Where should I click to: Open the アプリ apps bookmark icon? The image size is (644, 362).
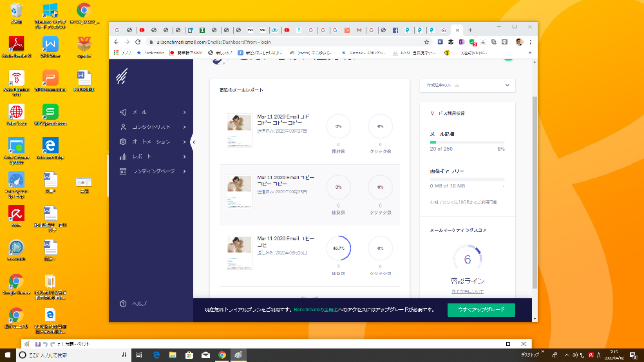[x=122, y=53]
